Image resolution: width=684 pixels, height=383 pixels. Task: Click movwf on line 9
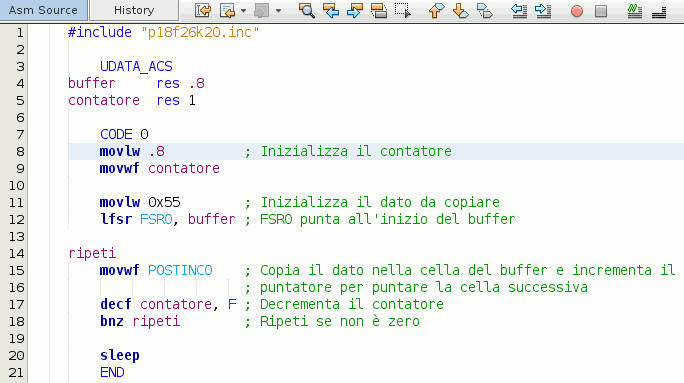(x=120, y=168)
